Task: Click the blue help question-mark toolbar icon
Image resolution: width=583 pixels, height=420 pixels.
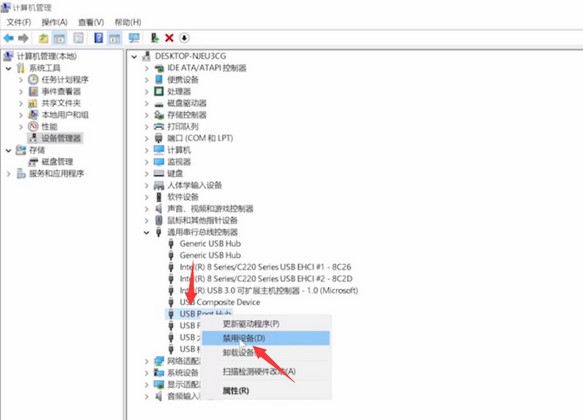Action: click(x=99, y=38)
